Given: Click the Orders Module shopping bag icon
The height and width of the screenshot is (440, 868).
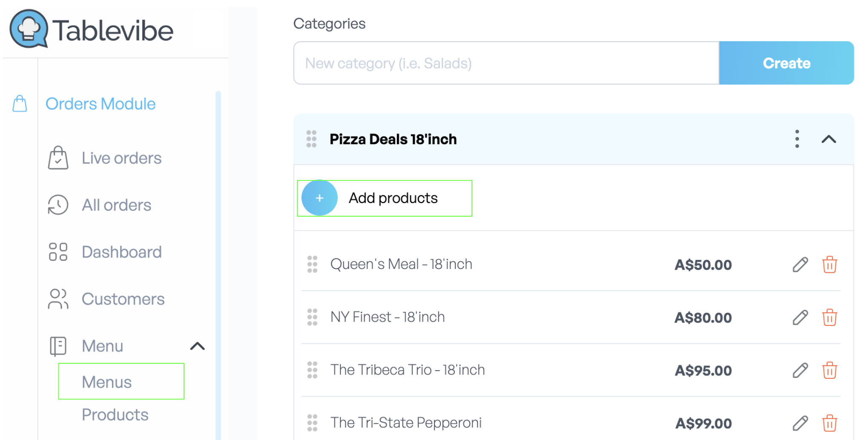Looking at the screenshot, I should (20, 103).
